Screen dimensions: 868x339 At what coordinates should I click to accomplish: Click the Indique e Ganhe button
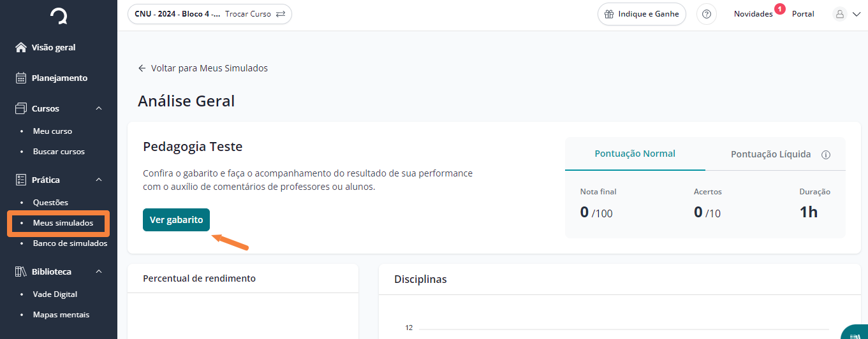642,14
